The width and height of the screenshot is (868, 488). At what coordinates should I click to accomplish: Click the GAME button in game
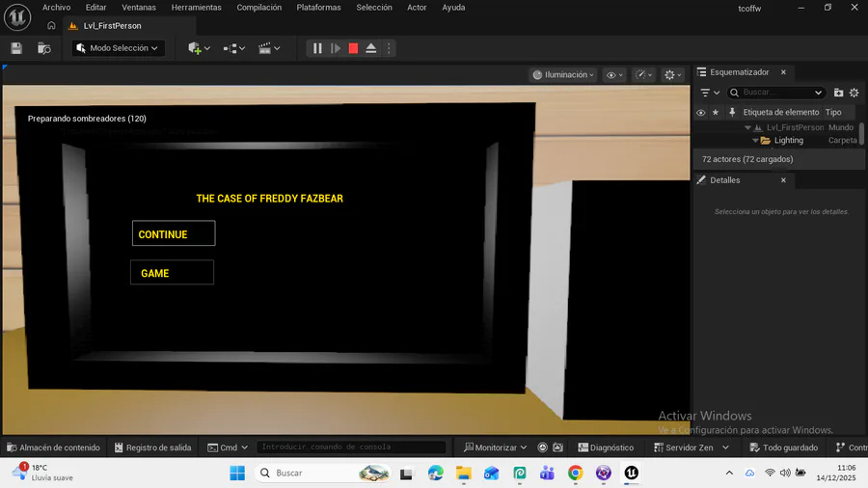pos(173,272)
